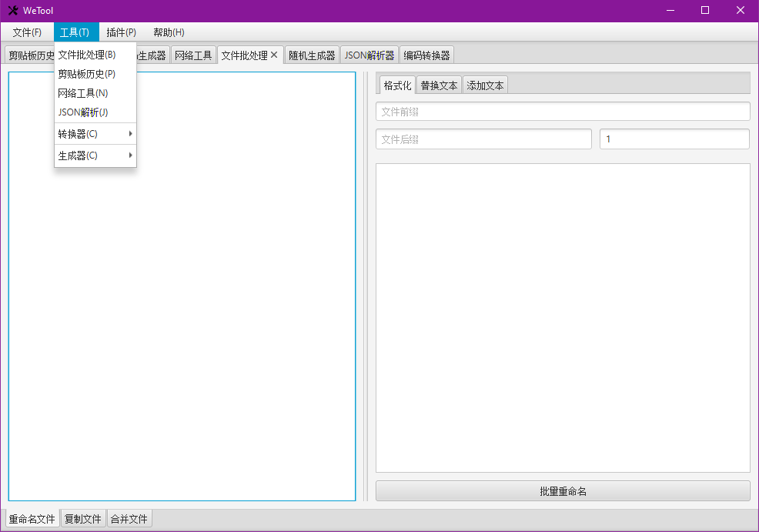The image size is (759, 532).
Task: Select the 添加文本 sub-tab
Action: click(485, 85)
